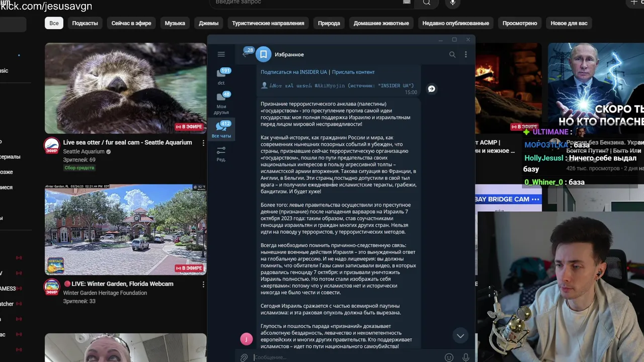Open emoji picker in message bar
This screenshot has width=644, height=362.
pyautogui.click(x=449, y=357)
